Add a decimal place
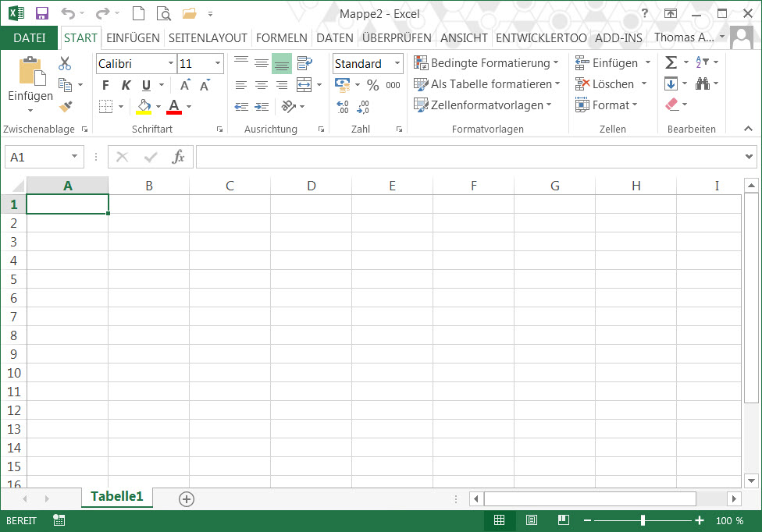Viewport: 762px width, 532px height. click(343, 106)
